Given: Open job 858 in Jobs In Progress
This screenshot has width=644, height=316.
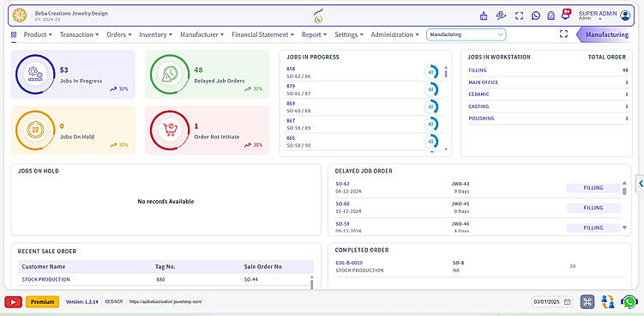Looking at the screenshot, I should pos(291,69).
